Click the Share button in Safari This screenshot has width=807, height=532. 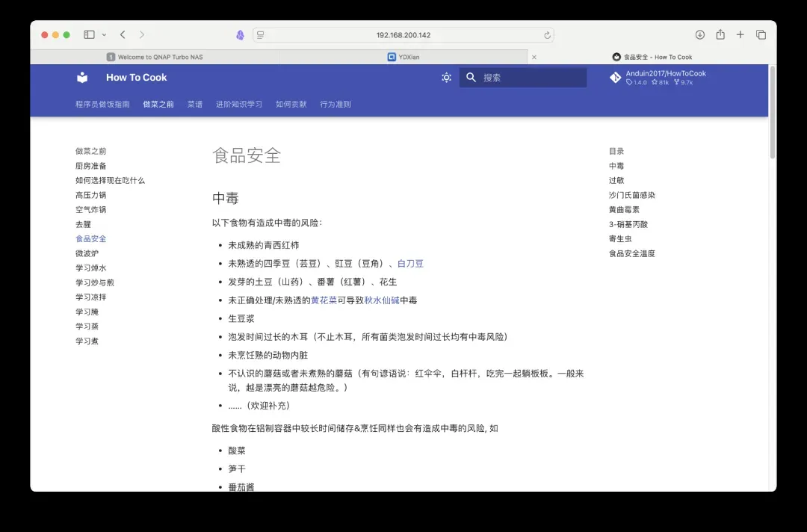click(720, 35)
